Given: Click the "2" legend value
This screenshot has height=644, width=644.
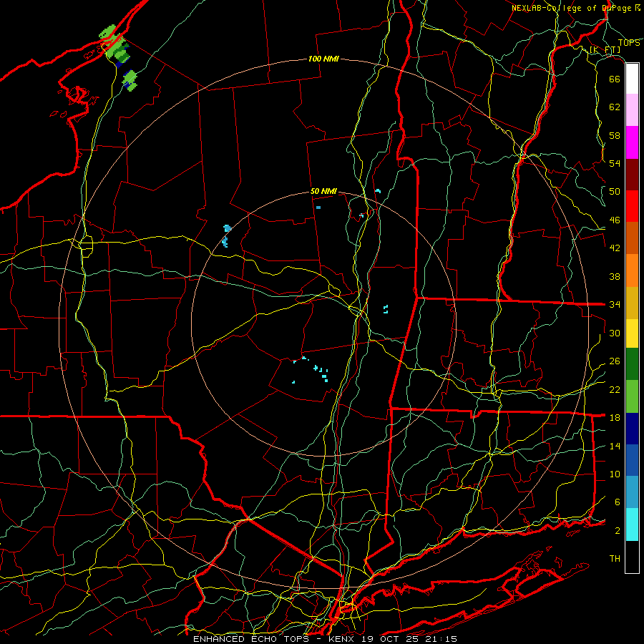Looking at the screenshot, I should tap(618, 531).
